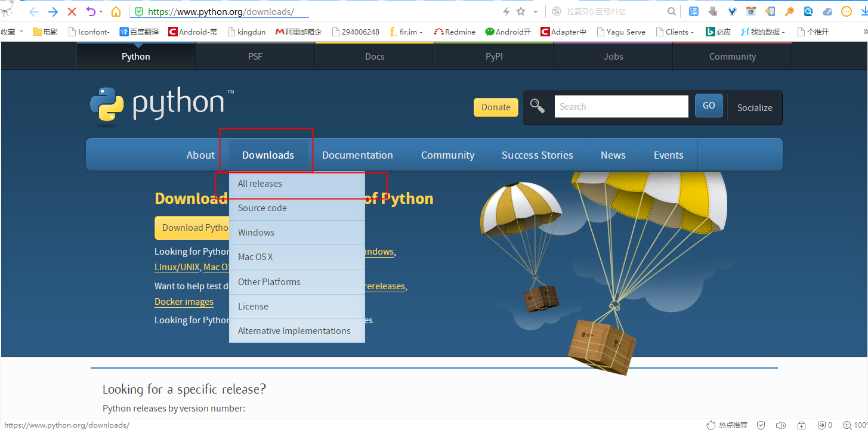Click the cloud extension icon in toolbar

[x=827, y=11]
